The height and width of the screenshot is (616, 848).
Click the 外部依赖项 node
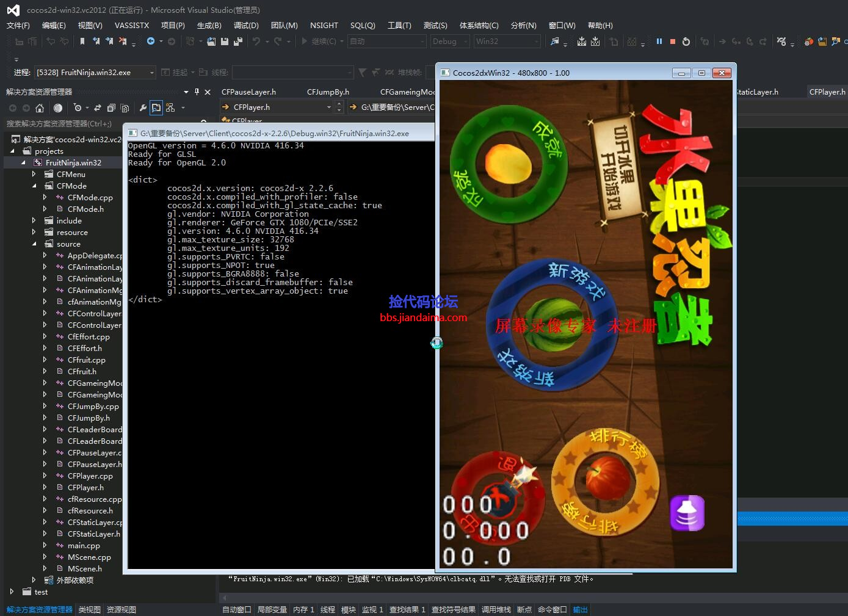click(x=75, y=581)
